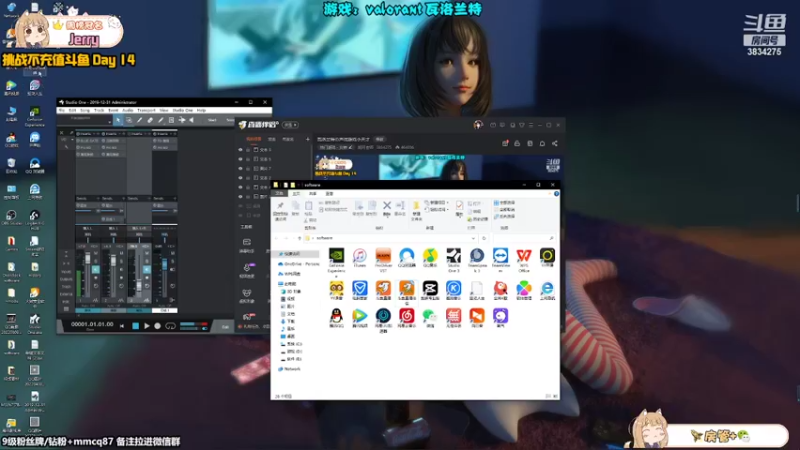
Task: Click the Up arrow in Explorer navigation
Action: pyautogui.click(x=299, y=238)
